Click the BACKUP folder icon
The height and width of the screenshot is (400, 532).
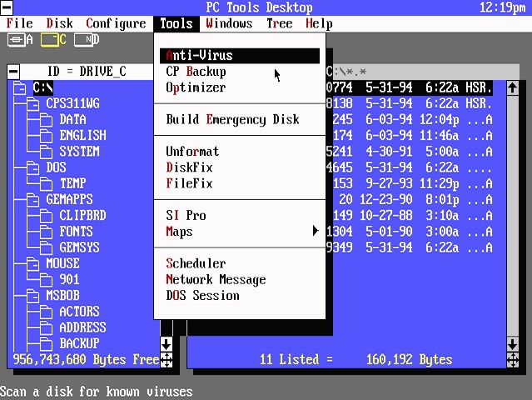(x=46, y=343)
